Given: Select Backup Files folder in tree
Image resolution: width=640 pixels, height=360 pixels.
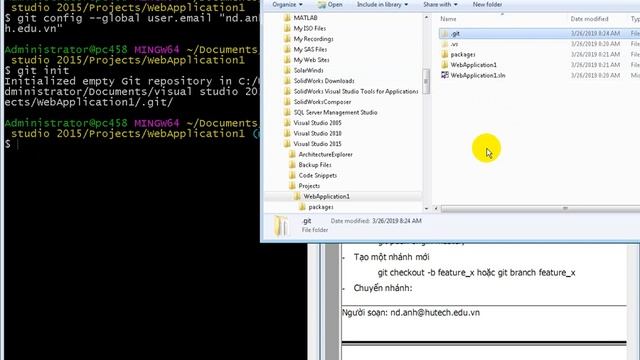Looking at the screenshot, I should pos(315,165).
